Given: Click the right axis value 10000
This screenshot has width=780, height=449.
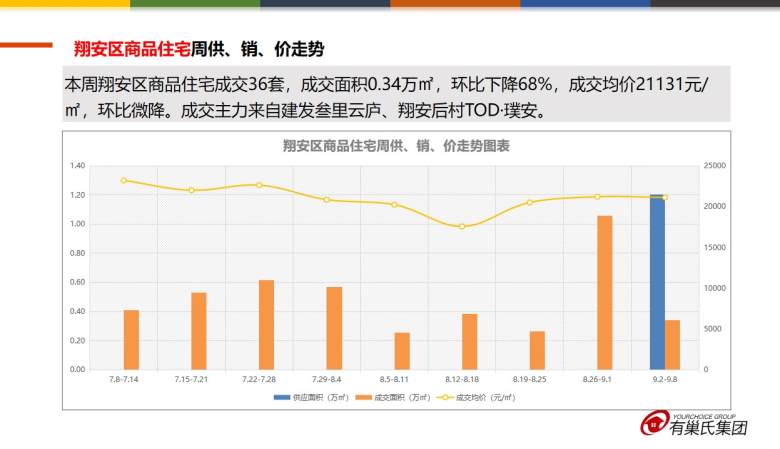Looking at the screenshot, I should coord(714,288).
